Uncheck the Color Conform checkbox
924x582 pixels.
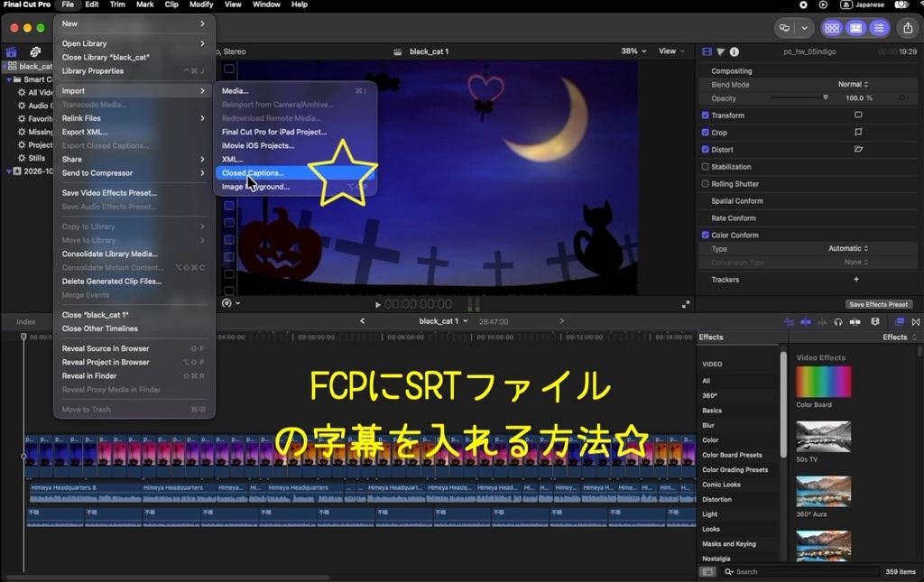click(706, 235)
